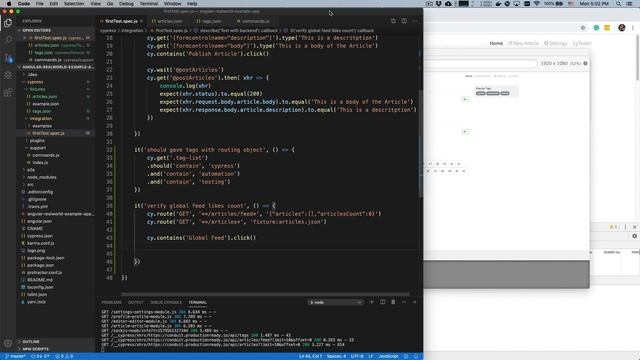The height and width of the screenshot is (360, 640).
Task: Click the Ln 44, Col 1 status item
Action: (310, 356)
